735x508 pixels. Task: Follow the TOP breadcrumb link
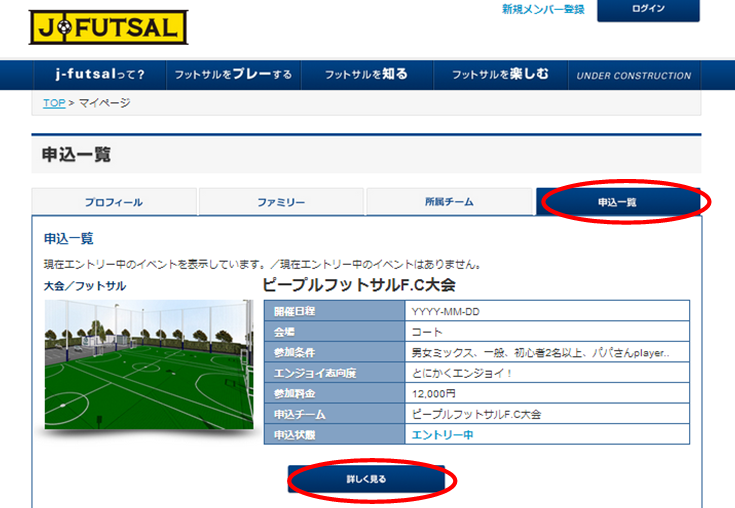tap(54, 103)
